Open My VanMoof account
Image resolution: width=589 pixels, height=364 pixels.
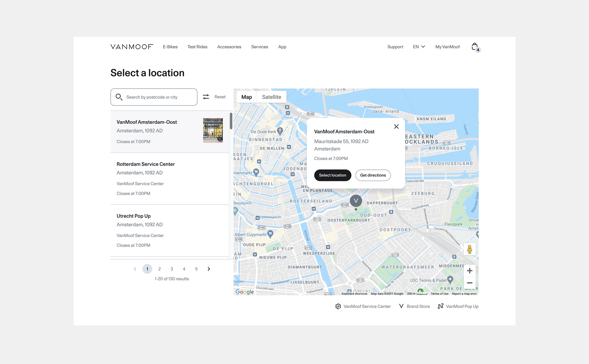point(447,47)
